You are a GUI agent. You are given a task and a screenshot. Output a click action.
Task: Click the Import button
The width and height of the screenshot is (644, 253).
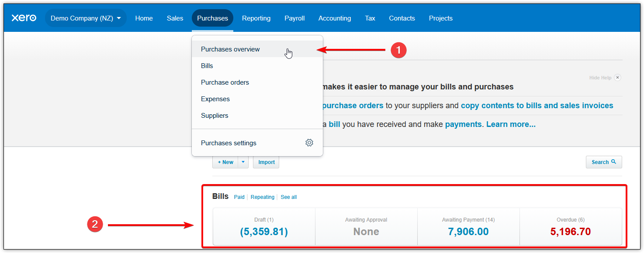pyautogui.click(x=266, y=162)
